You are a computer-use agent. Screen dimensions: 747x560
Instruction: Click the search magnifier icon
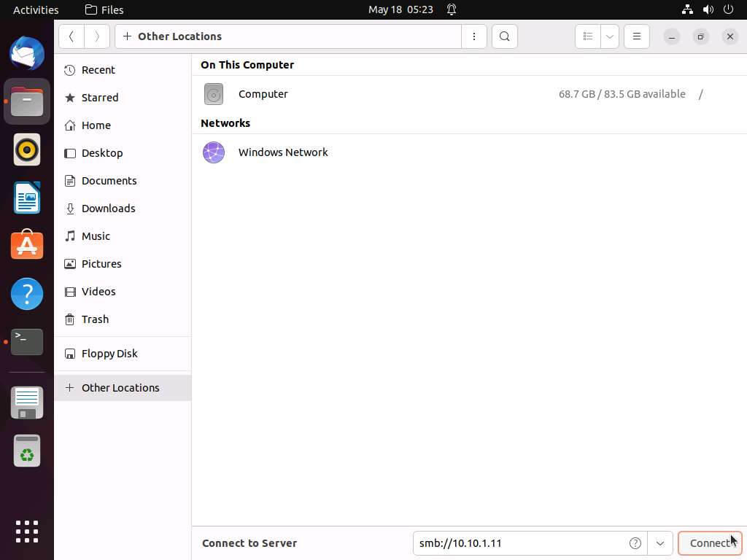point(504,36)
